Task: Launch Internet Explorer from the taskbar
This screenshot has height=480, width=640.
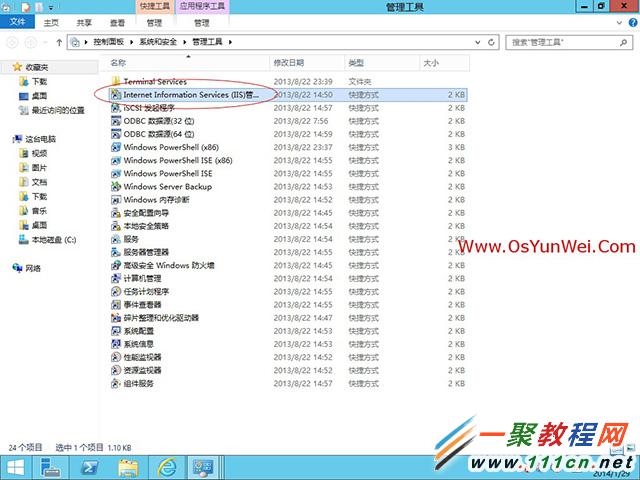Action: [167, 468]
